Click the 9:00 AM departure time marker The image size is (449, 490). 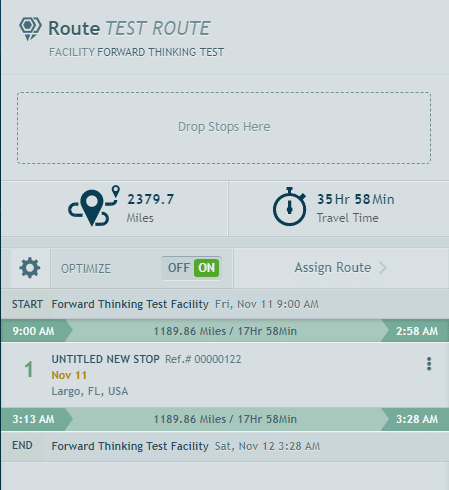tap(33, 331)
